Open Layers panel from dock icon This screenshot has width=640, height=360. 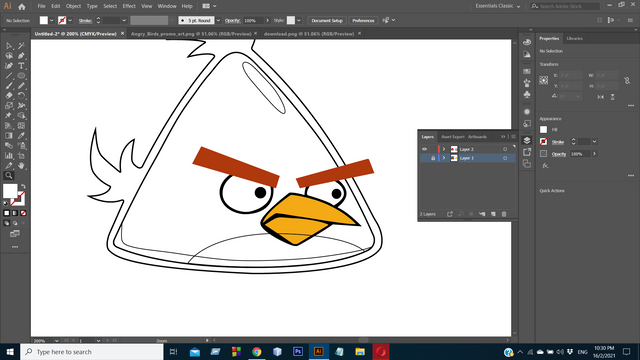(527, 140)
